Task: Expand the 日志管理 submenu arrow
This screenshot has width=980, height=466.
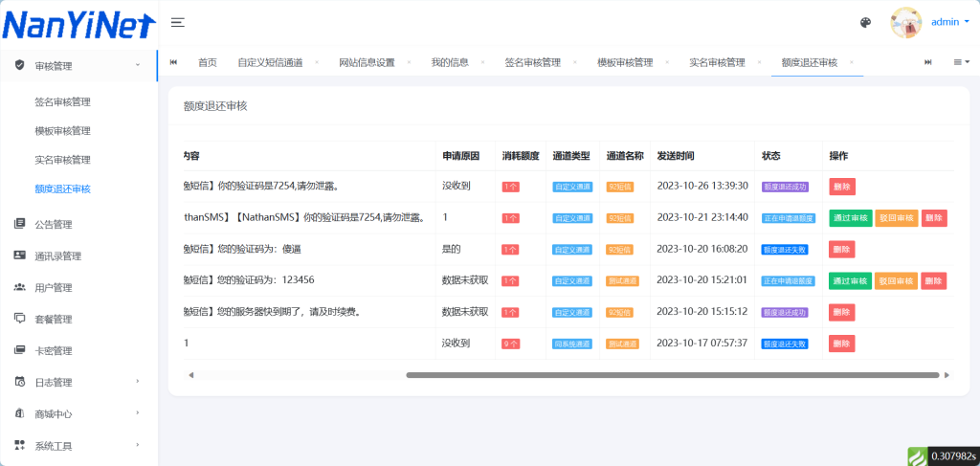Action: [138, 381]
